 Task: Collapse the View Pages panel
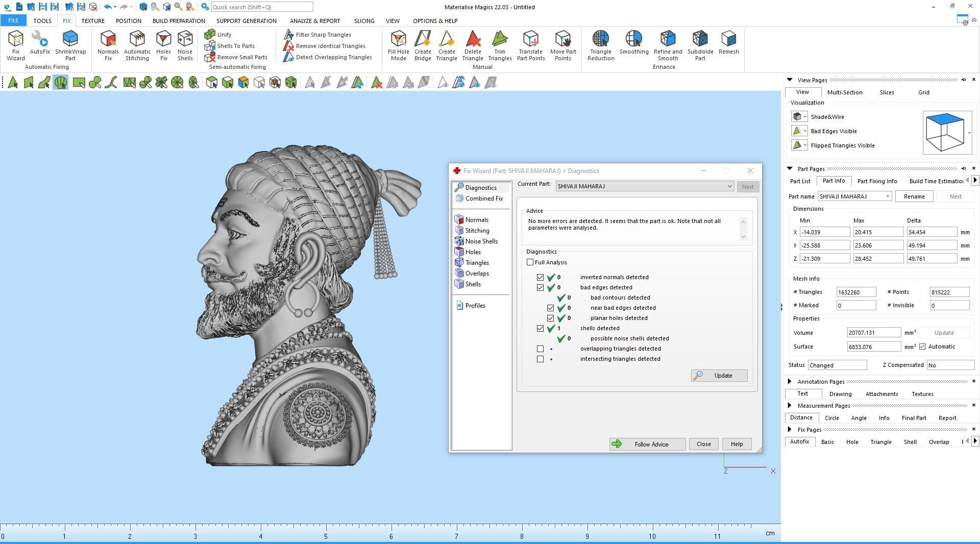tap(790, 80)
